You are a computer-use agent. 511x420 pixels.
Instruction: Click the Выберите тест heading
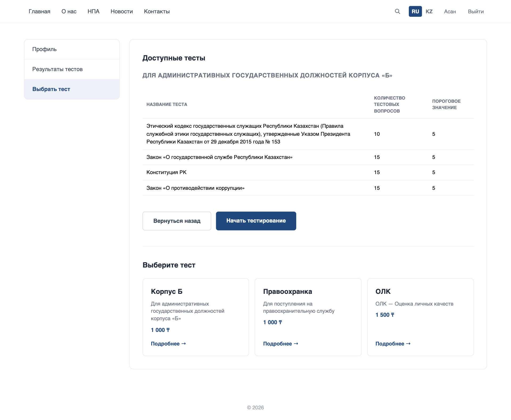coord(169,265)
